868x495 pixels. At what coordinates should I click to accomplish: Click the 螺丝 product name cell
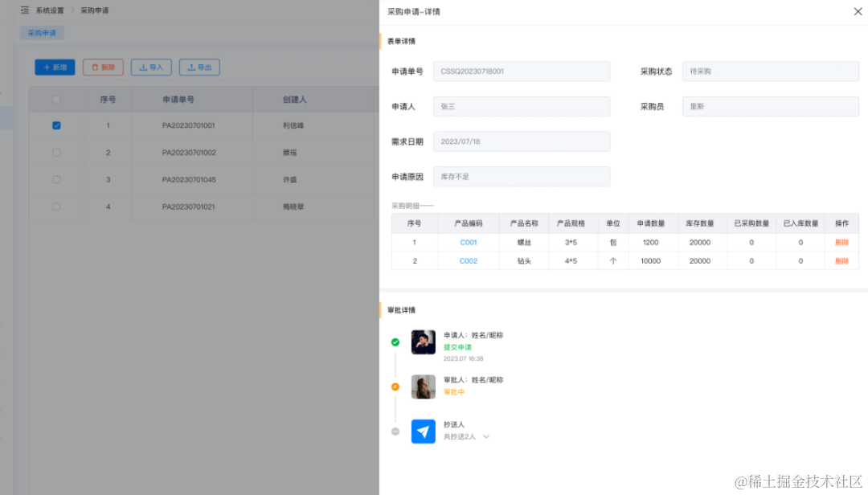point(524,243)
